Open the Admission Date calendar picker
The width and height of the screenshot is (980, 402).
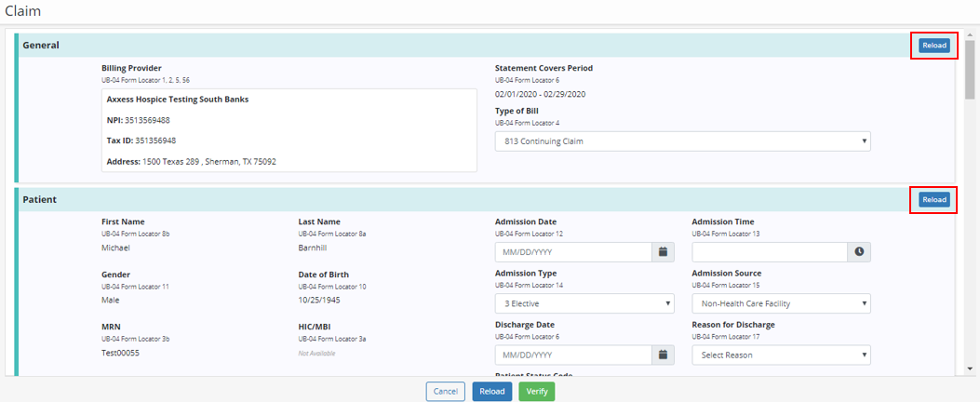tap(663, 252)
